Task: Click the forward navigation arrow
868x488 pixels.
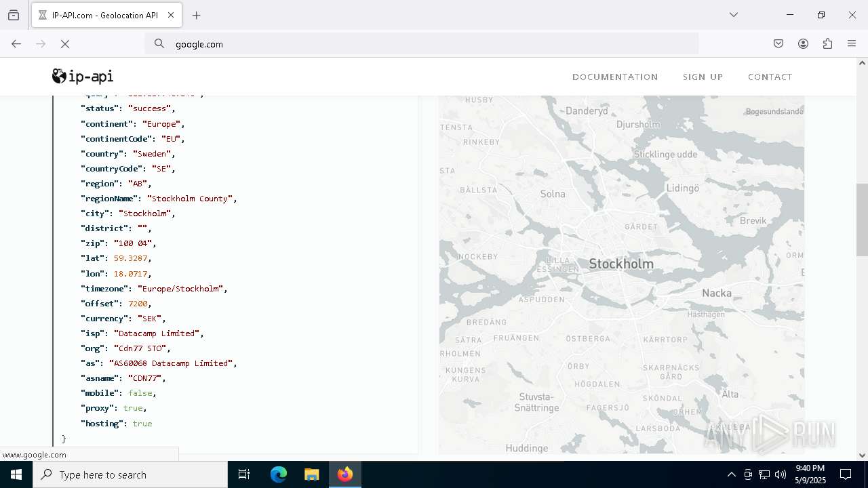Action: coord(41,44)
